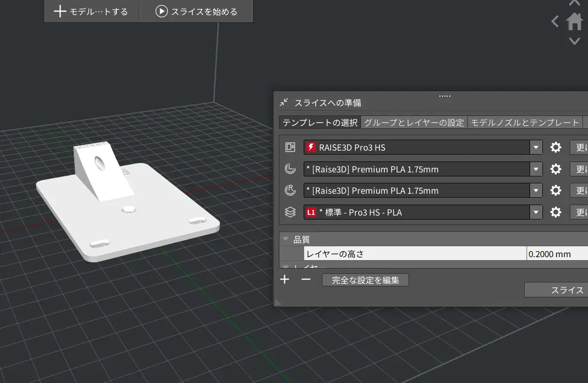Collapse the slice preparation panel icon
The image size is (588, 383).
tap(284, 103)
